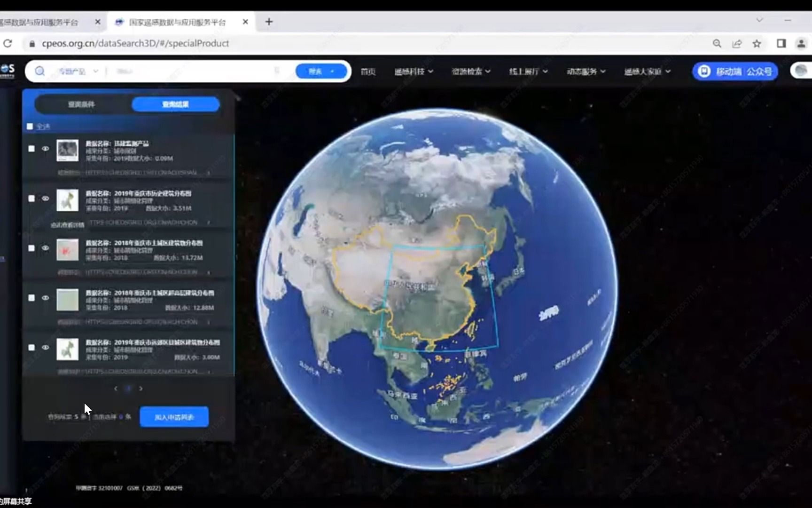Image resolution: width=812 pixels, height=508 pixels.
Task: Go to 首页 in the navigation bar
Action: coord(368,71)
